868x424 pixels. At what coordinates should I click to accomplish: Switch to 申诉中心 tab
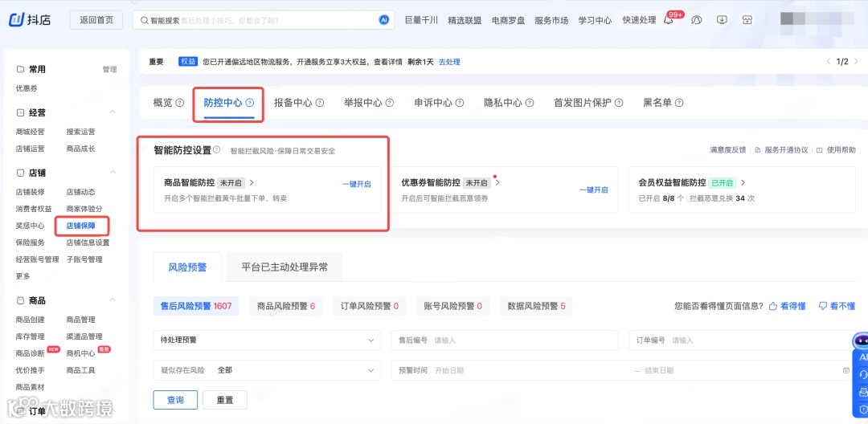[433, 103]
